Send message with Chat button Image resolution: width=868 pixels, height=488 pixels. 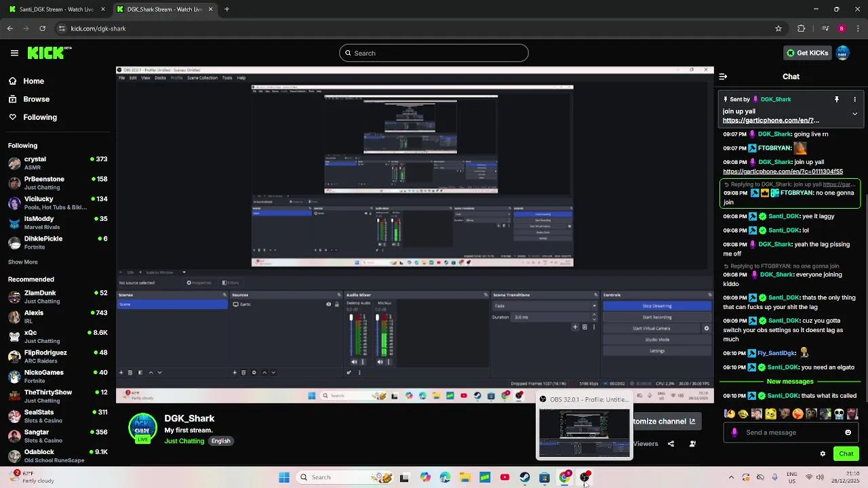coord(846,453)
